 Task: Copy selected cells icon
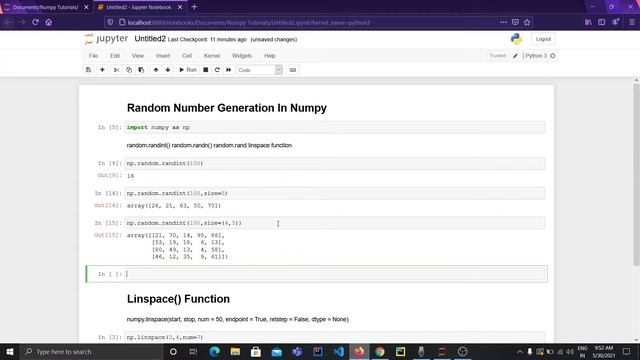point(129,70)
